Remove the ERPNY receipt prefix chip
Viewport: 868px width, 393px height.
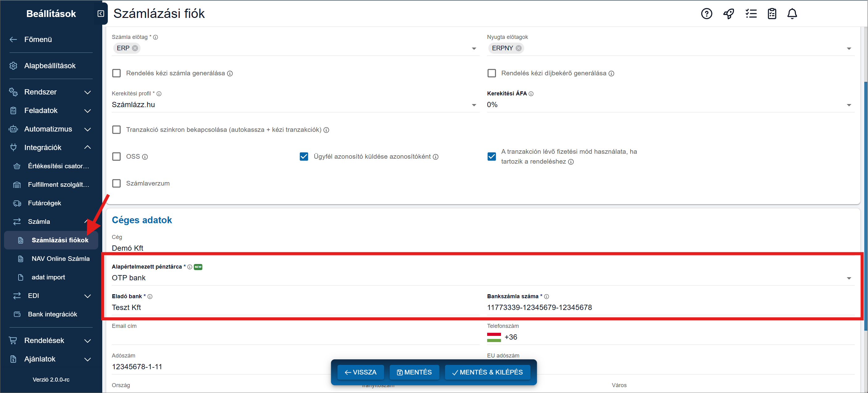click(x=519, y=48)
